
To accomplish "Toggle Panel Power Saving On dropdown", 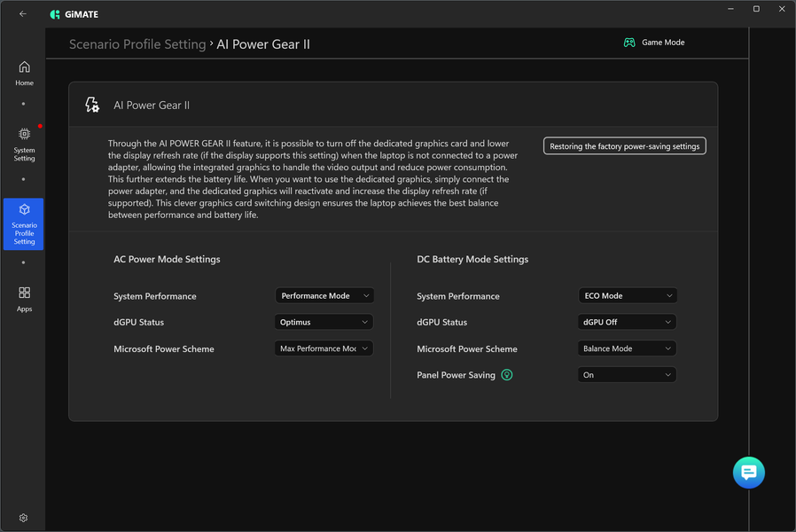I will [x=627, y=375].
